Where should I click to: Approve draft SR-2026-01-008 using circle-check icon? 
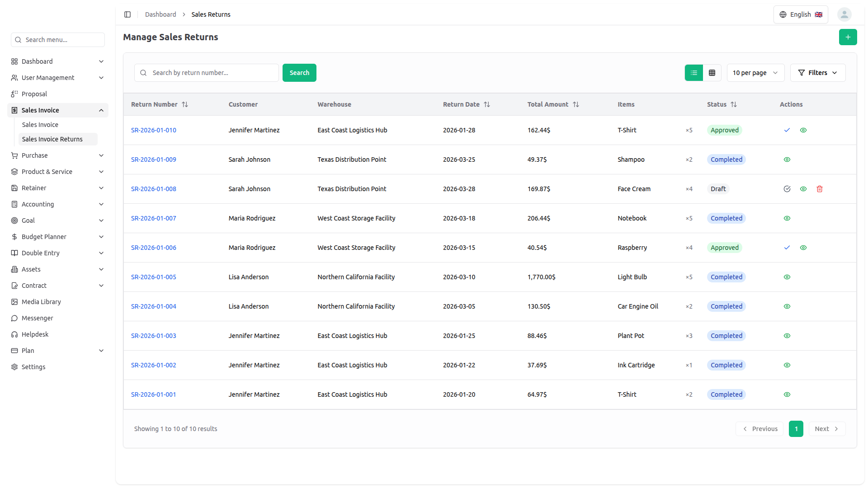click(787, 189)
